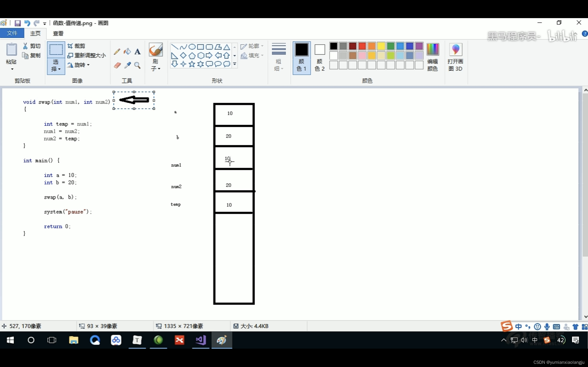
Task: Click the Undo arrow icon
Action: (27, 23)
